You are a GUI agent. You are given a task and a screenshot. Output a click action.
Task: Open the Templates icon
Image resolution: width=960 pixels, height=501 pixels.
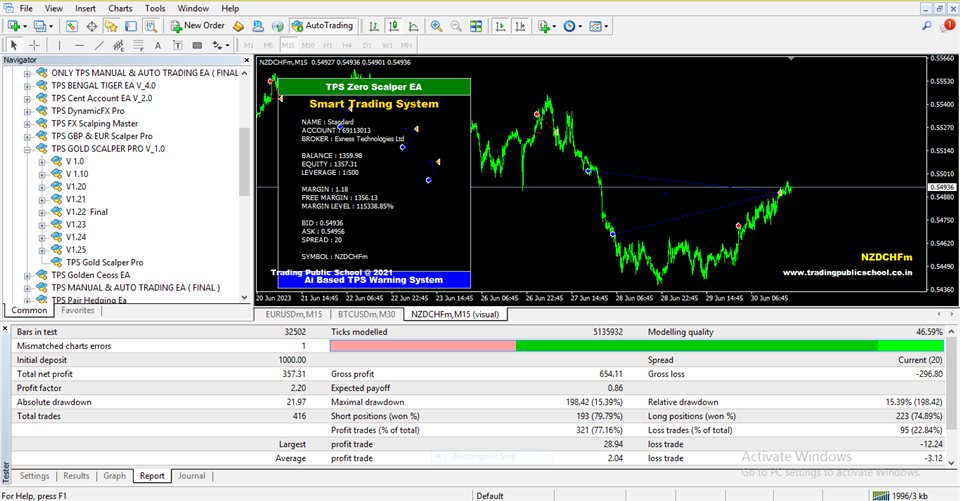(595, 26)
